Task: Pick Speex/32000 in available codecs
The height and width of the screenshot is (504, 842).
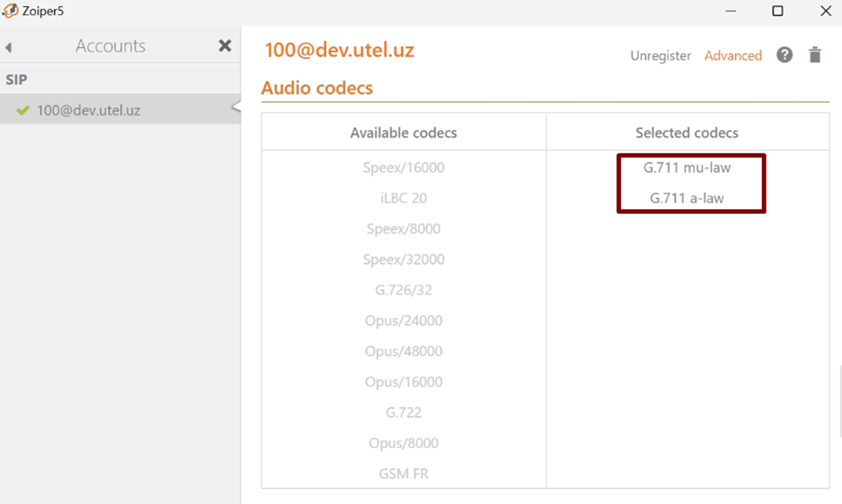Action: click(403, 260)
